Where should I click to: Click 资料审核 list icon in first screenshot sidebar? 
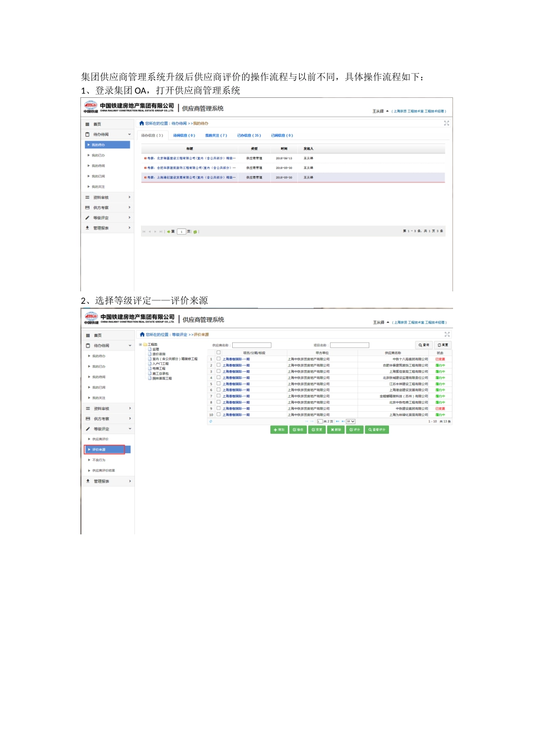87,197
